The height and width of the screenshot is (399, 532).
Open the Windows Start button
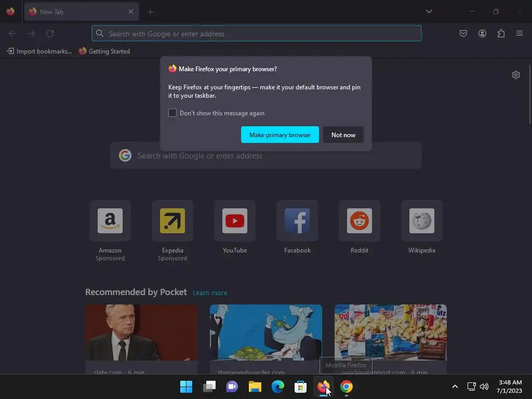[x=186, y=387]
